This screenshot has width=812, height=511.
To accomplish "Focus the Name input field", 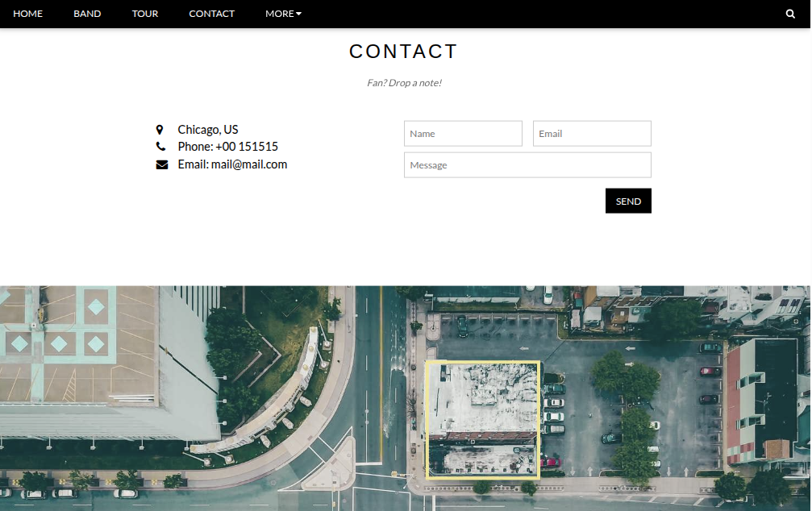I will (463, 134).
